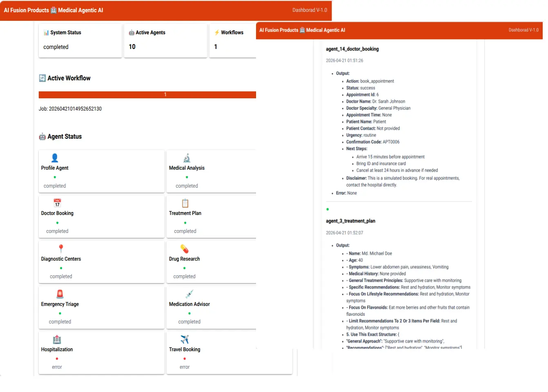Click the Active Agents robot icon
Viewport: 548px width, 392px height.
[x=131, y=33]
